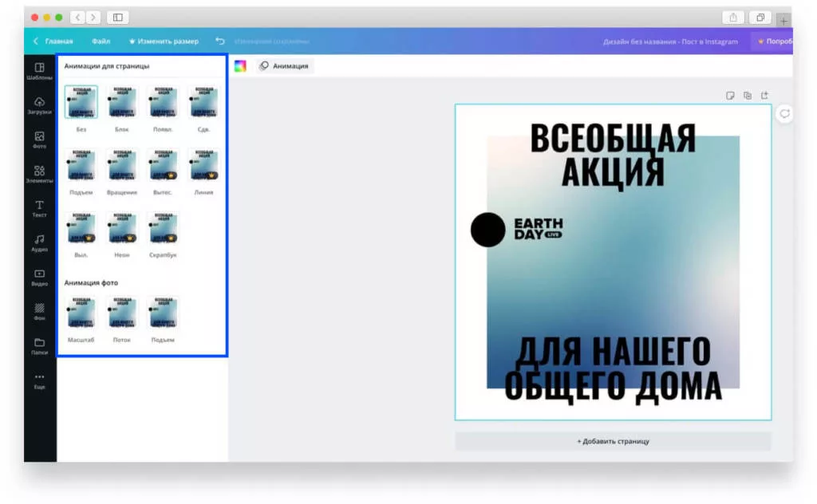The width and height of the screenshot is (817, 504).
Task: Select the Вытес. premium animation thumbnail
Action: (163, 165)
